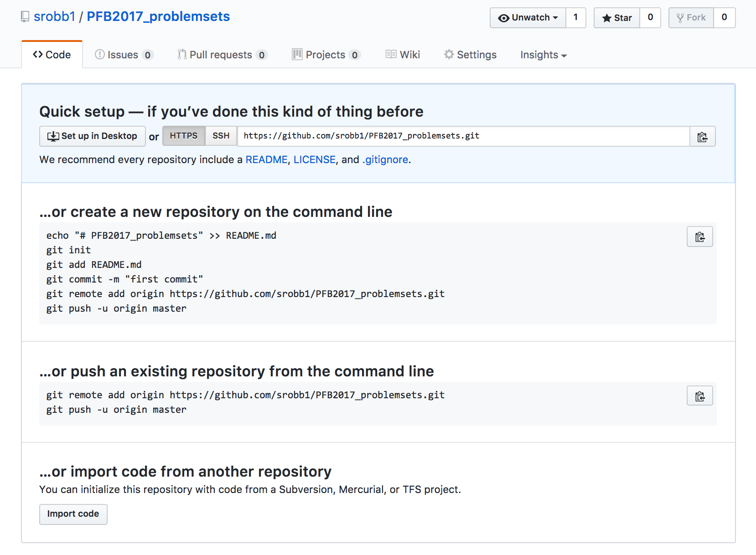Open the Projects tab

coord(326,55)
